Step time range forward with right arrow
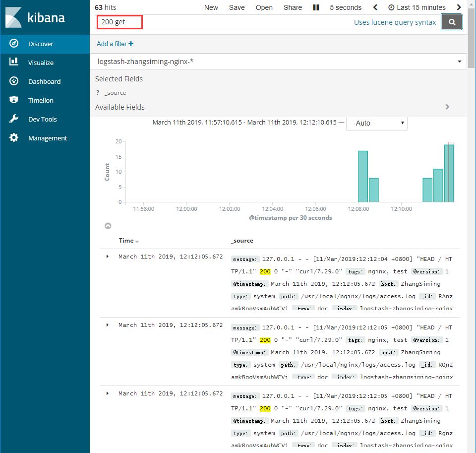 [459, 7]
